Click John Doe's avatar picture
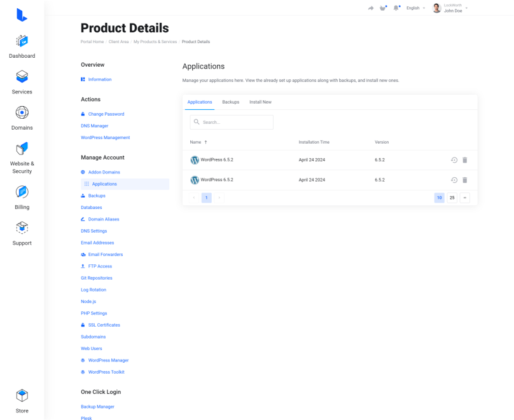This screenshot has width=514, height=420. coord(436,8)
